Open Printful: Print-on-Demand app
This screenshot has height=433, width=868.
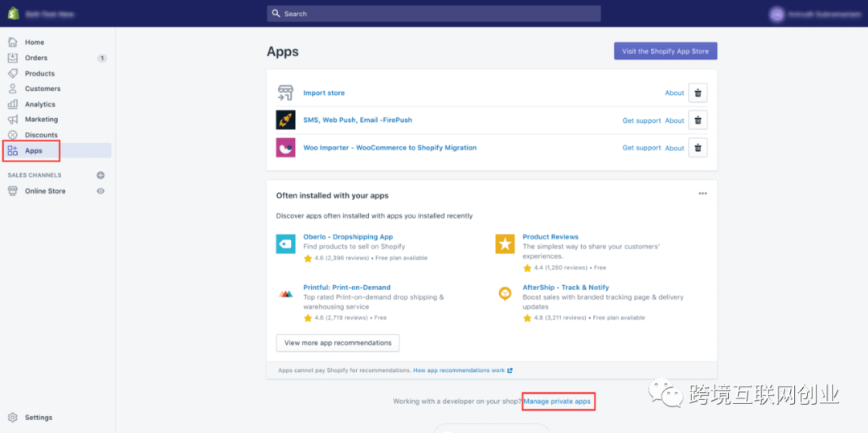pyautogui.click(x=347, y=288)
